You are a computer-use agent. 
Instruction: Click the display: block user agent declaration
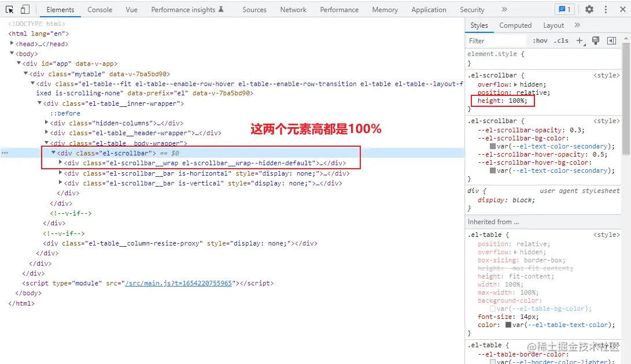506,200
